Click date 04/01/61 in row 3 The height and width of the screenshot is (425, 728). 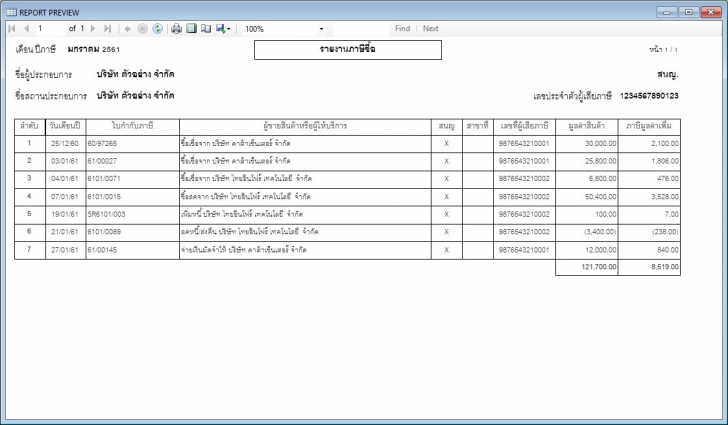coord(65,179)
